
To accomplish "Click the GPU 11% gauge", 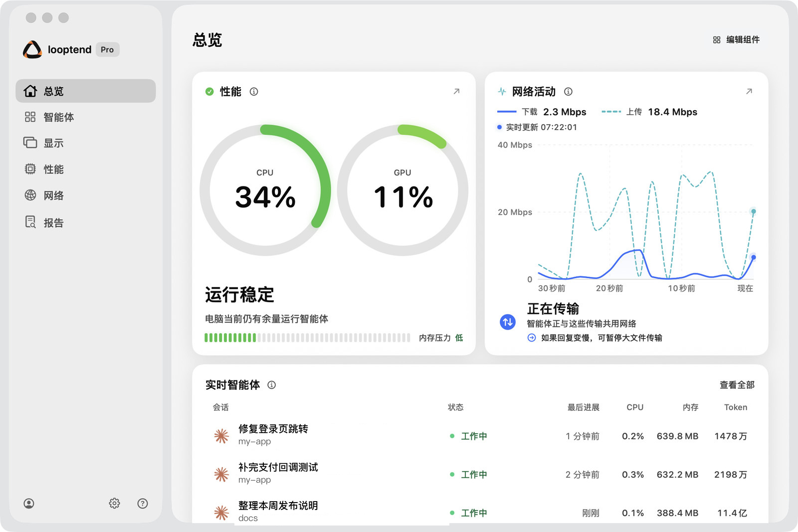I will click(x=402, y=190).
